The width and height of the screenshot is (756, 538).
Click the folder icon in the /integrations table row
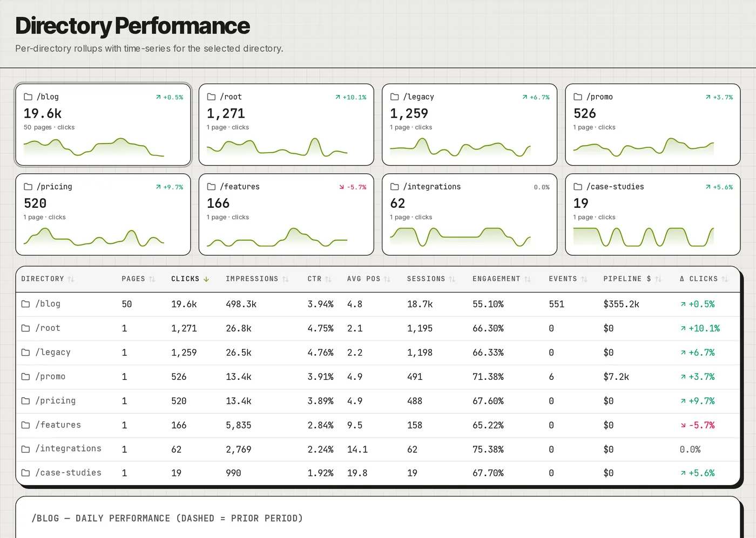click(25, 449)
